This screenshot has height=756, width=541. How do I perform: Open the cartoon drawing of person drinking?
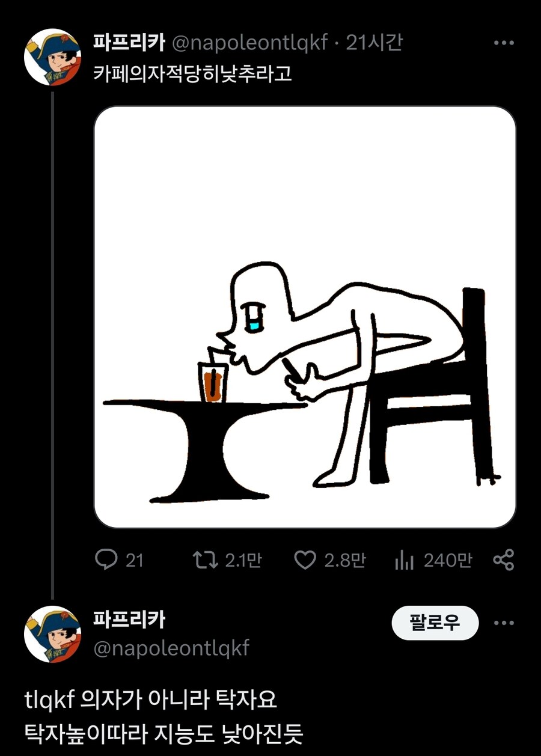click(x=305, y=317)
